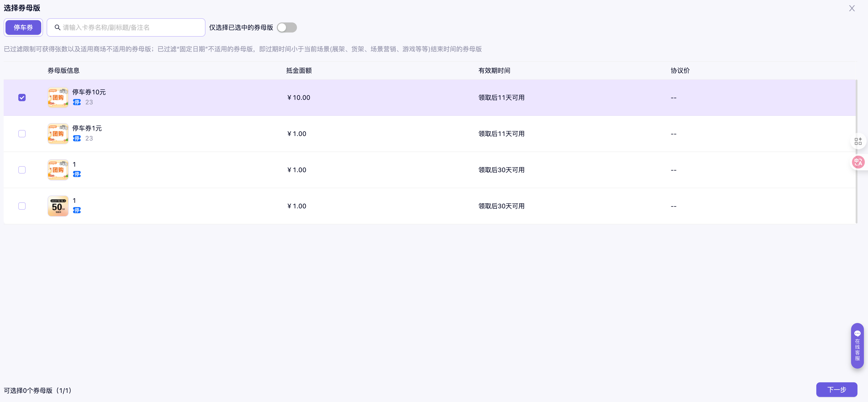868x402 pixels.
Task: Open the translate floating icon
Action: pos(858,162)
